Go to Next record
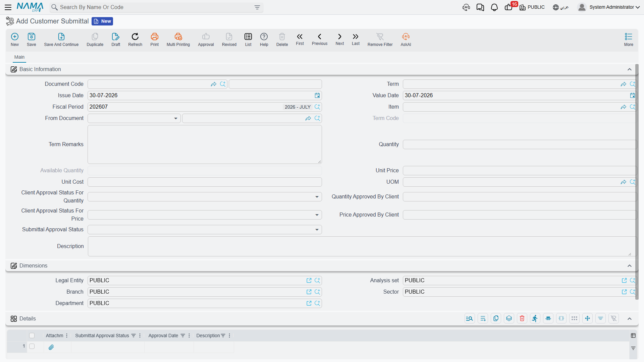Viewport: 644px width, 362px height. tap(340, 39)
